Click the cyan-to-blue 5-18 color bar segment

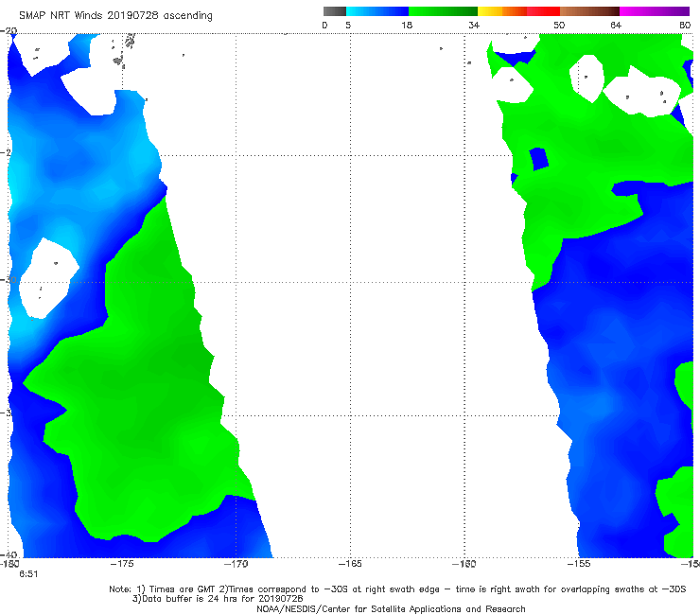coord(377,11)
